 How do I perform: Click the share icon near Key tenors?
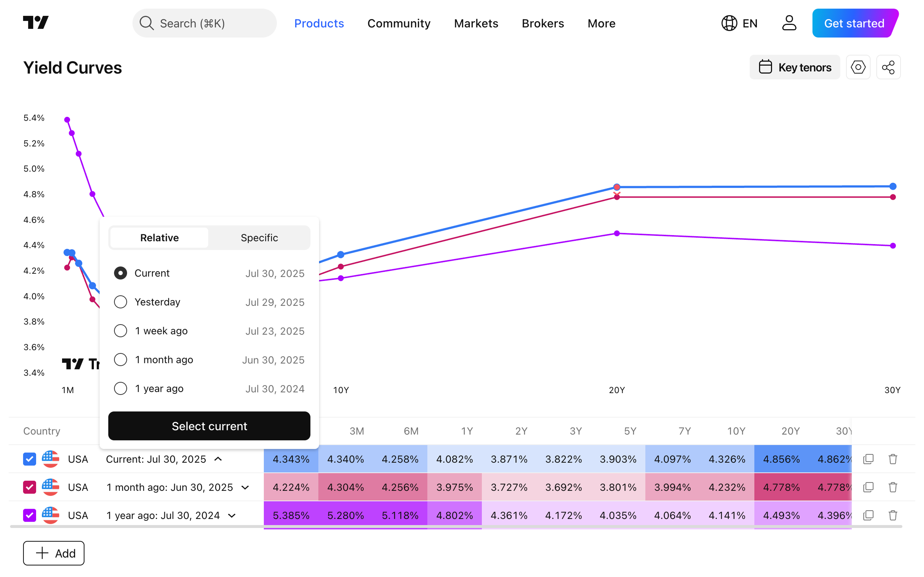(888, 67)
